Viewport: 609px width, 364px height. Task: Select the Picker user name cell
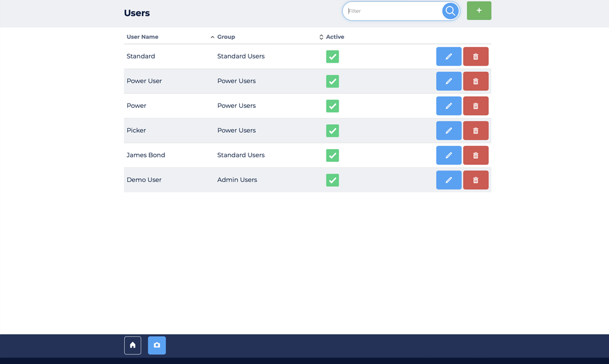[x=136, y=130]
